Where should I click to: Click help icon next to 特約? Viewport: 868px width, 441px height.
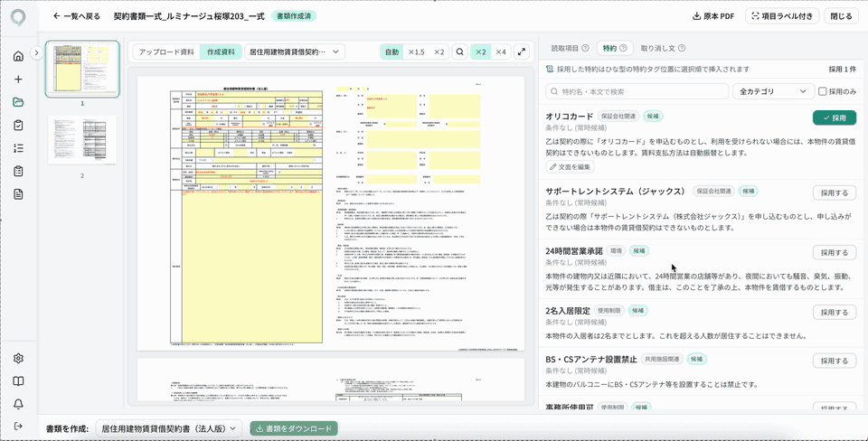point(623,48)
